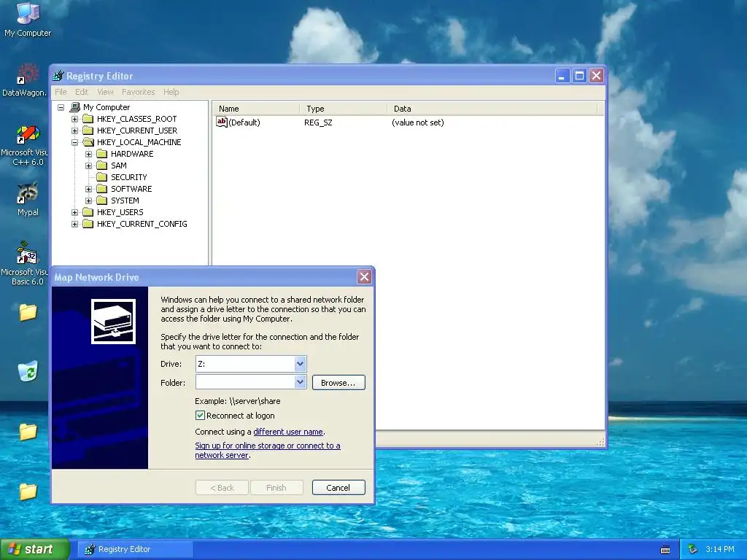Click the Registry Editor title bar icon

58,76
